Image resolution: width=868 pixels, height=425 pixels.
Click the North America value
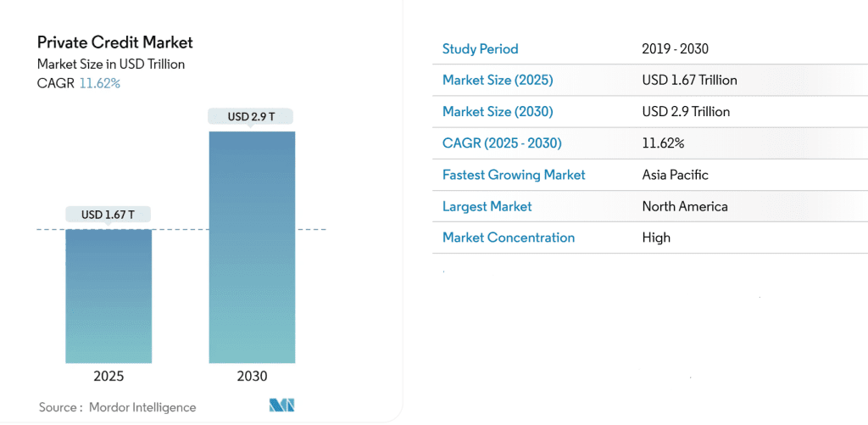pyautogui.click(x=685, y=206)
